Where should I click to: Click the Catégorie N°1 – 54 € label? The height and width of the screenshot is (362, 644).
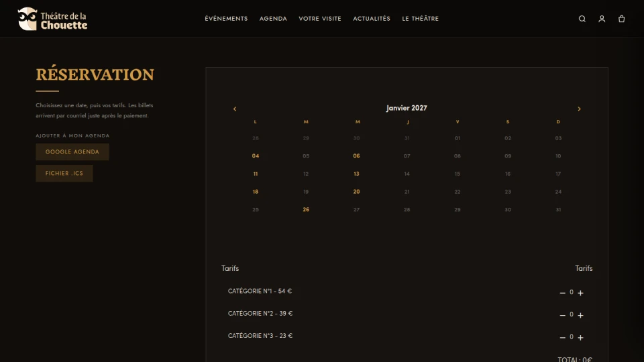point(260,291)
